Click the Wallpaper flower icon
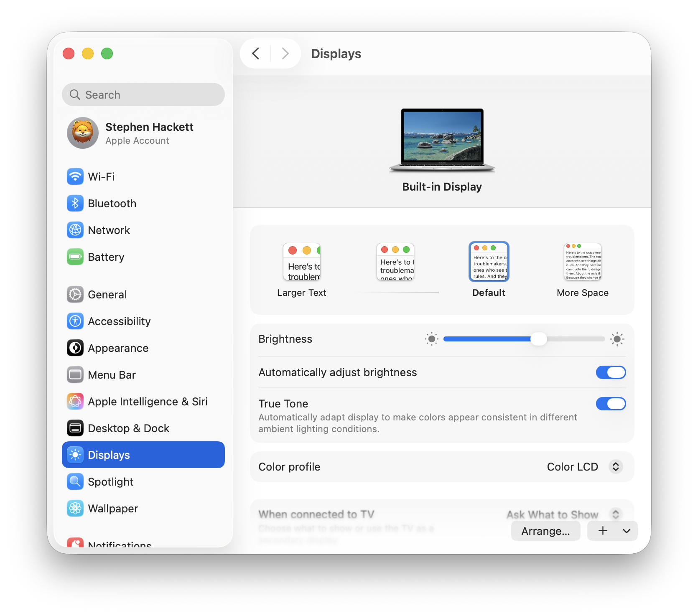Screen dimensions: 698x616 [75, 509]
